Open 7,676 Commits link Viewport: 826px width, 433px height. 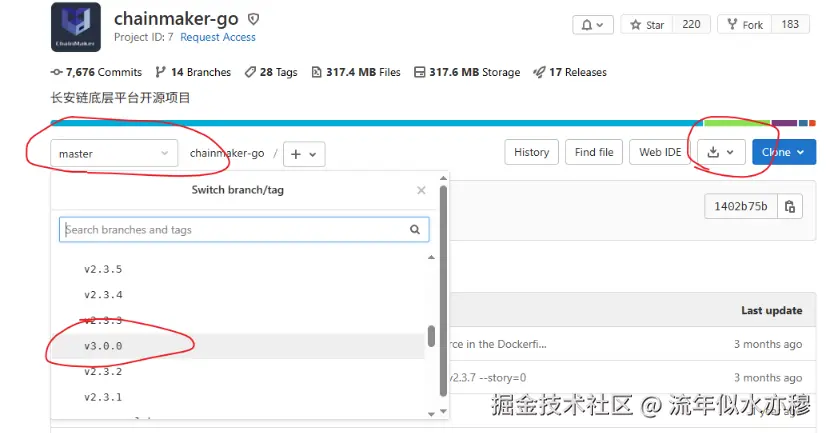click(96, 72)
